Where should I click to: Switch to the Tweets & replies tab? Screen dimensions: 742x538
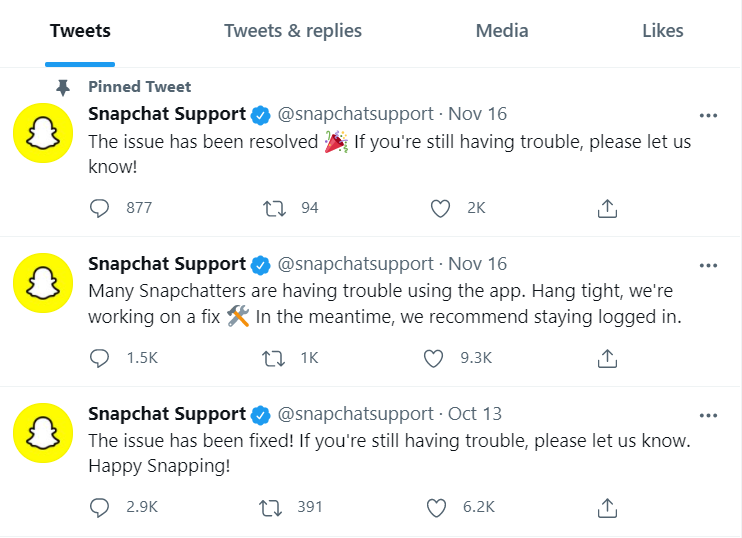coord(293,31)
